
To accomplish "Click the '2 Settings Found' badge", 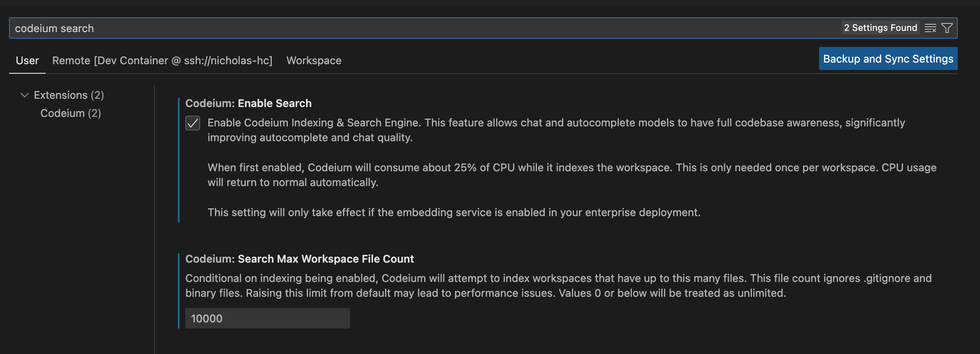I will click(880, 28).
